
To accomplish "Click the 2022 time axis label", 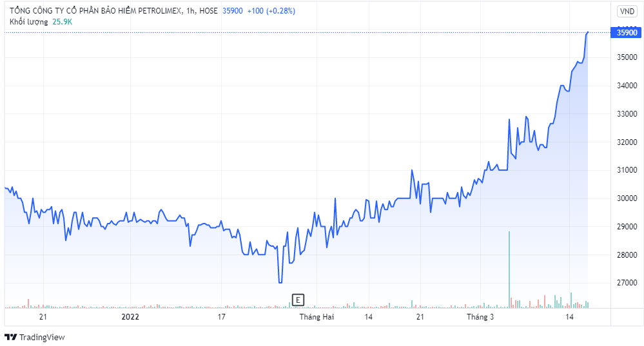I will [x=131, y=317].
